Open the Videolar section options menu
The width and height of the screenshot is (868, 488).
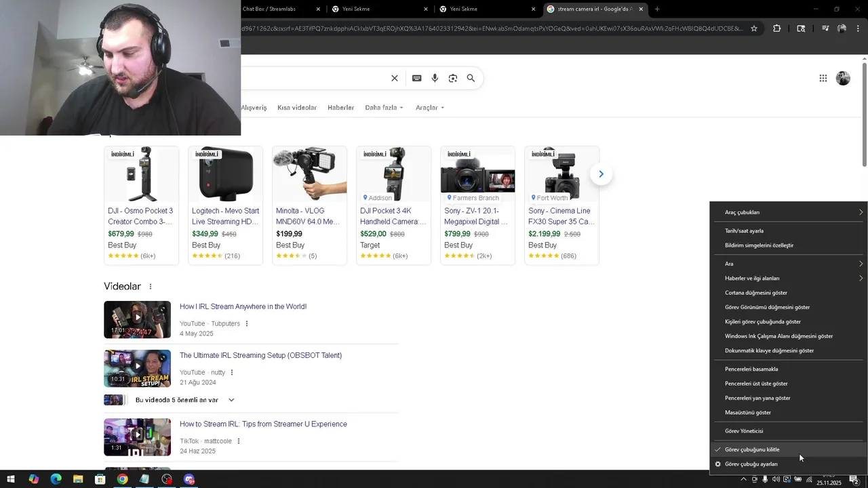151,287
